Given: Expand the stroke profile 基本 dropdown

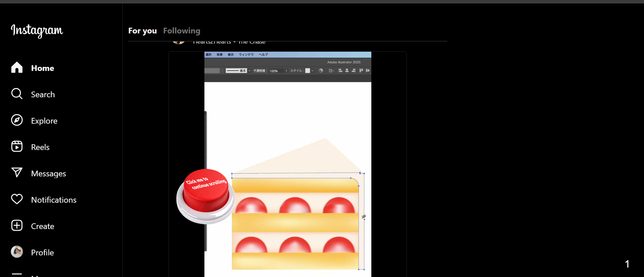Looking at the screenshot, I should point(249,71).
